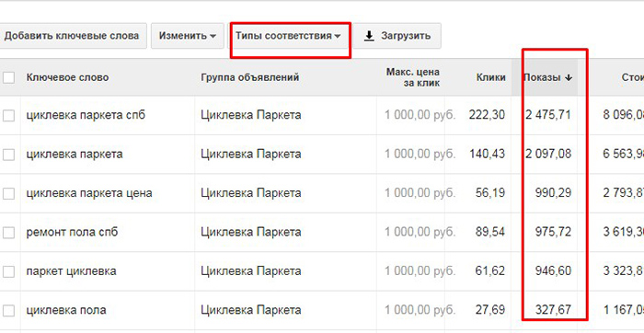Viewport: 644px width, 333px height.
Task: Check the box for ремонт пола спб
Action: click(x=8, y=233)
